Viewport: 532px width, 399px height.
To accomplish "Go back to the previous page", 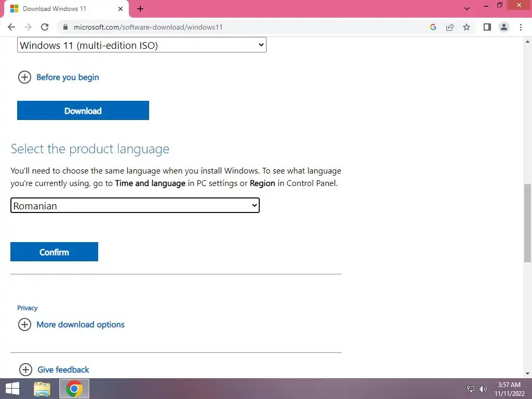I will coord(11,27).
